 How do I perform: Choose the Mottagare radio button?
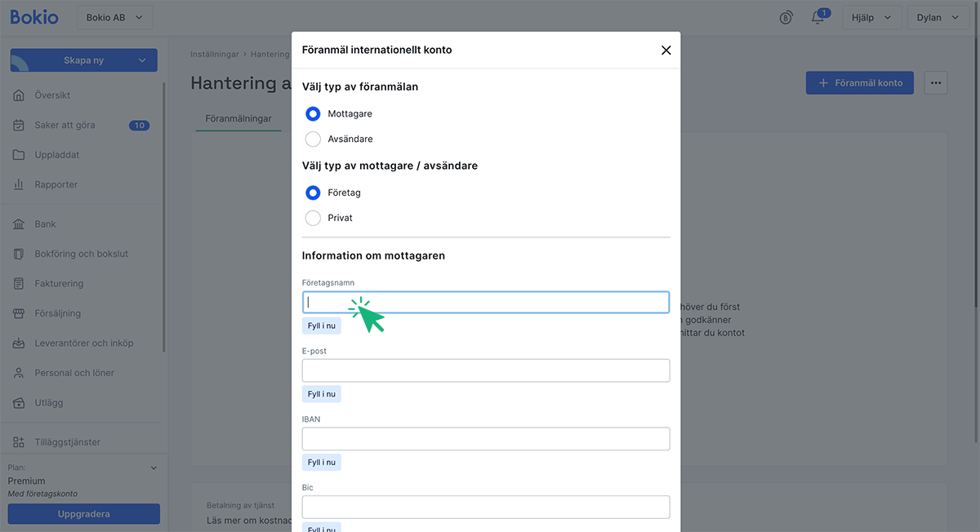tap(313, 113)
